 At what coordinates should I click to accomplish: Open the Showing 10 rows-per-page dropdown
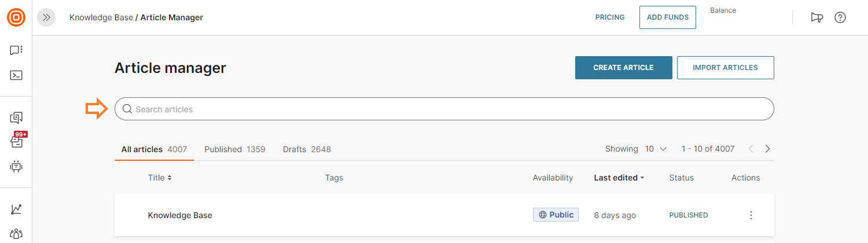(656, 149)
